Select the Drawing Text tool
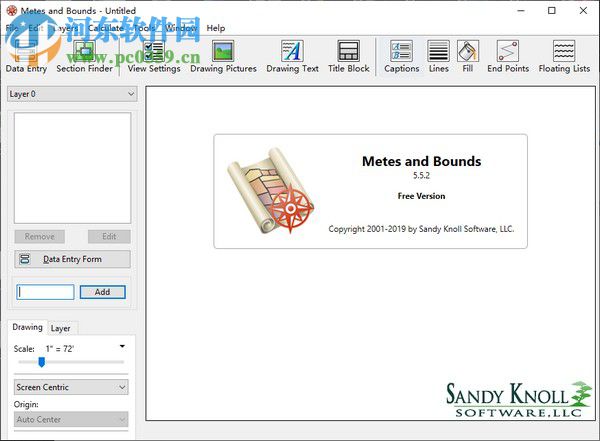This screenshot has width=600, height=441. click(x=292, y=56)
